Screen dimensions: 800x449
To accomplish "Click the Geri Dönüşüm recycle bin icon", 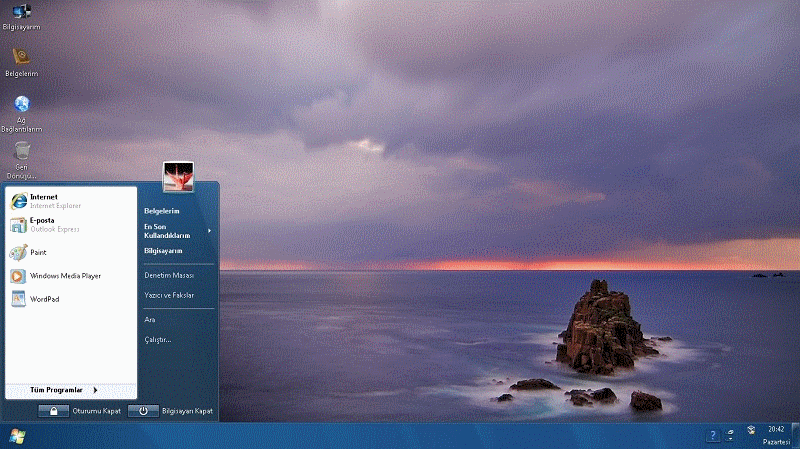I will point(21,153).
